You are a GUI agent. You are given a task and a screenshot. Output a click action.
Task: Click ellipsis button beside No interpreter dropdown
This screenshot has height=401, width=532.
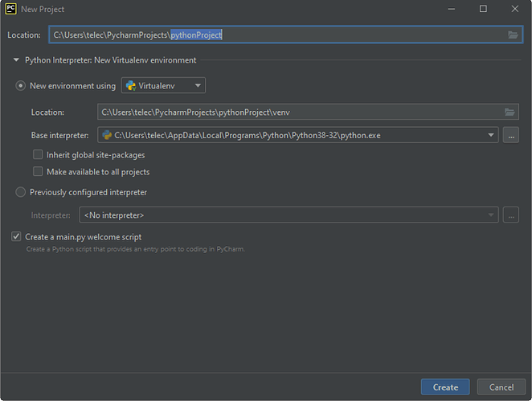point(511,215)
